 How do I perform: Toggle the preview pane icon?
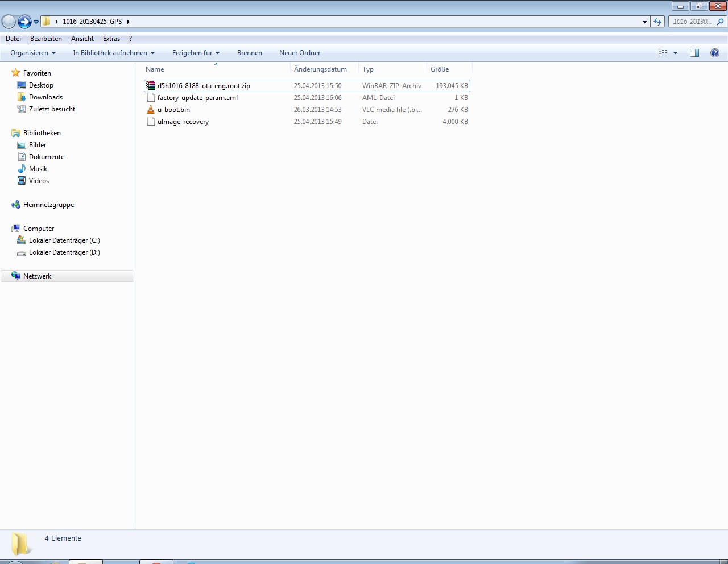[694, 53]
